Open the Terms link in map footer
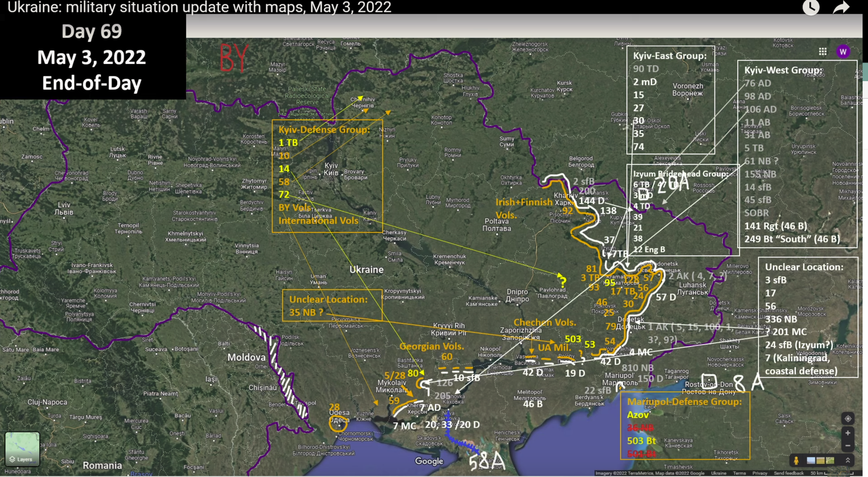868x477 pixels. pyautogui.click(x=739, y=473)
